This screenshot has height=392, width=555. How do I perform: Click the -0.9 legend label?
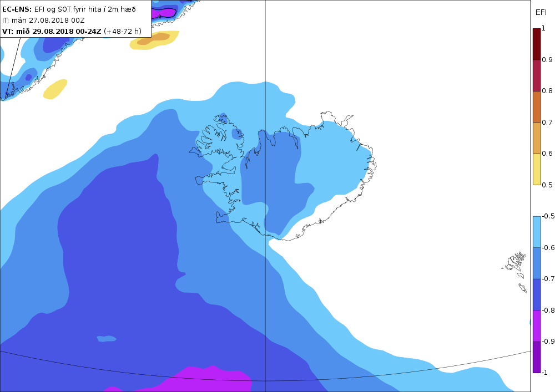pos(548,341)
